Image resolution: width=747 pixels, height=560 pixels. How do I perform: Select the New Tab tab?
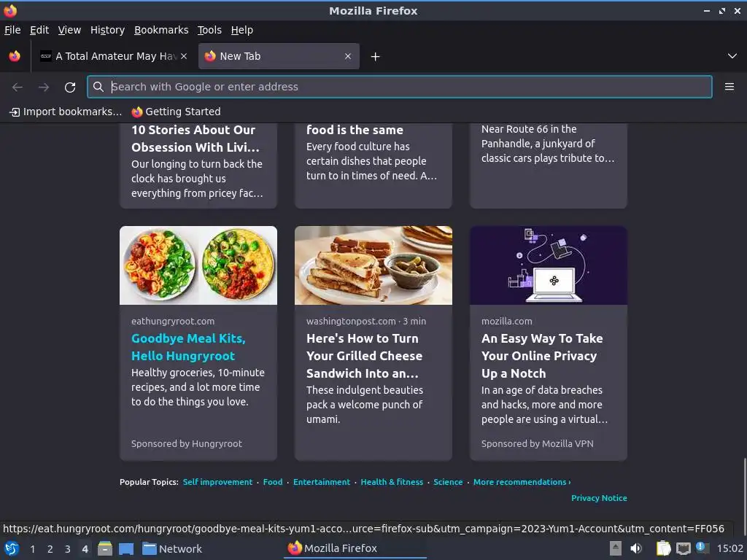pyautogui.click(x=279, y=56)
